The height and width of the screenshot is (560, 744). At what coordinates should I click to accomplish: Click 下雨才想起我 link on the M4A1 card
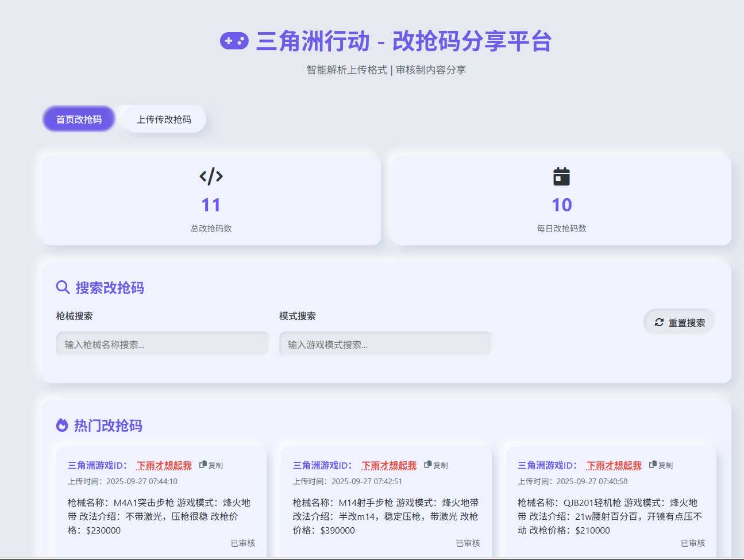[x=163, y=465]
